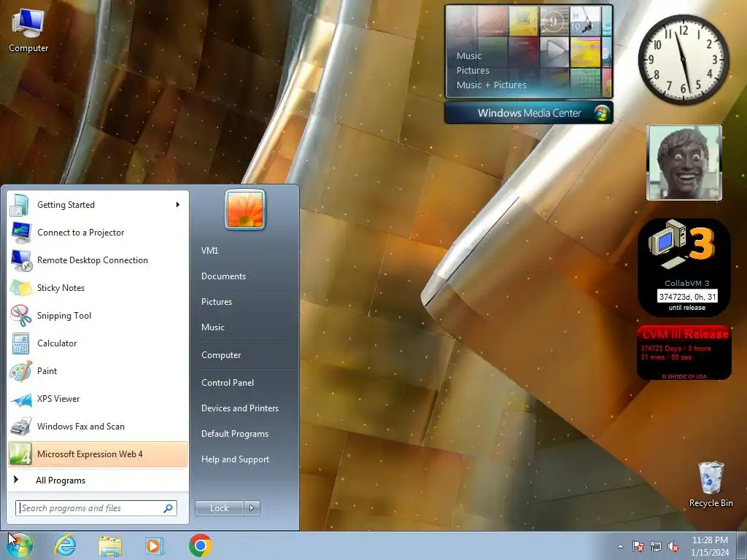747x560 pixels.
Task: Open Google Chrome from the taskbar
Action: [x=200, y=545]
